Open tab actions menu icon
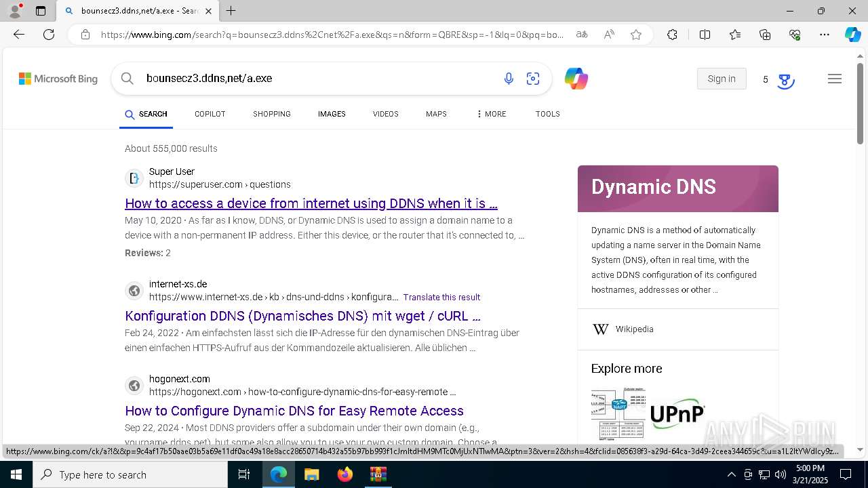The width and height of the screenshot is (868, 488). (41, 11)
